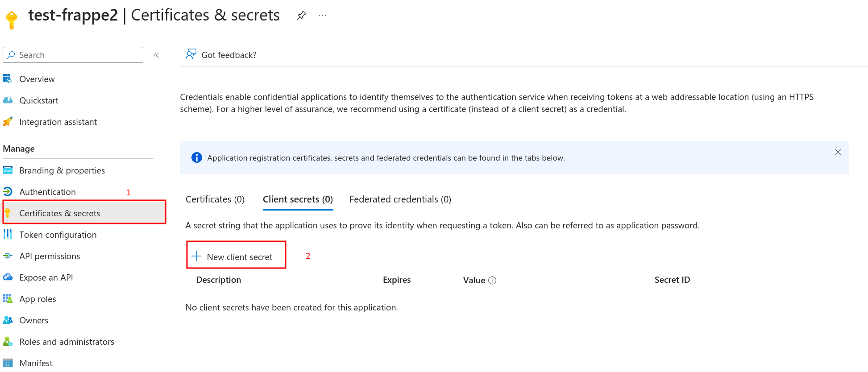Collapse the sidebar with double chevron

coord(156,55)
